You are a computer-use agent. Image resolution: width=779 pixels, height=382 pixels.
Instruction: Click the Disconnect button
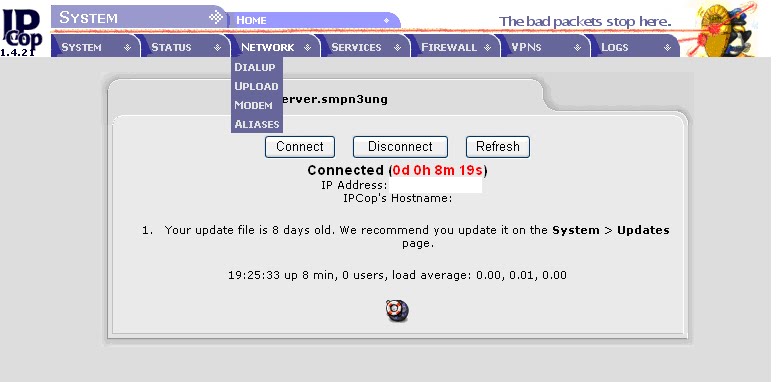(x=400, y=147)
